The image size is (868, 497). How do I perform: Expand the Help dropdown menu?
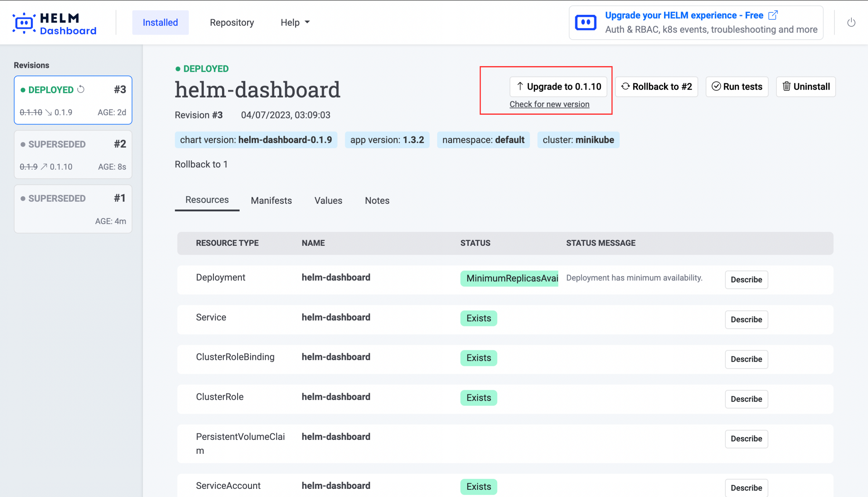tap(295, 23)
